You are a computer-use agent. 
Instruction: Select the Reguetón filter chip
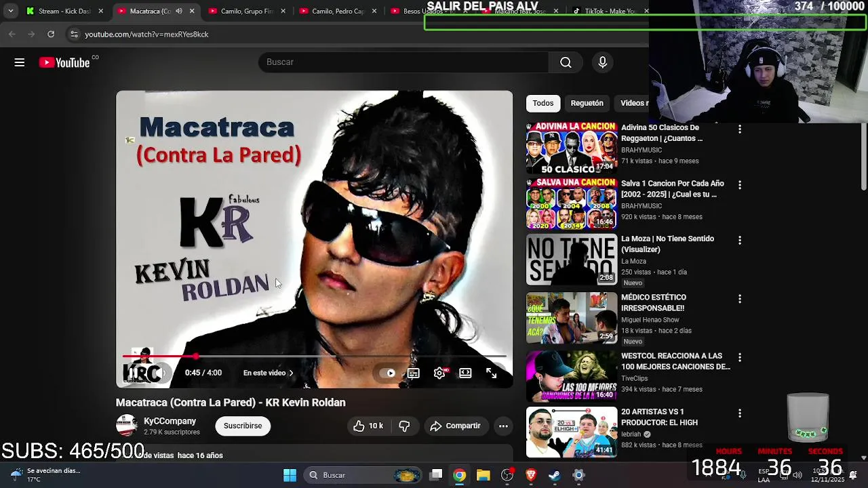(587, 103)
